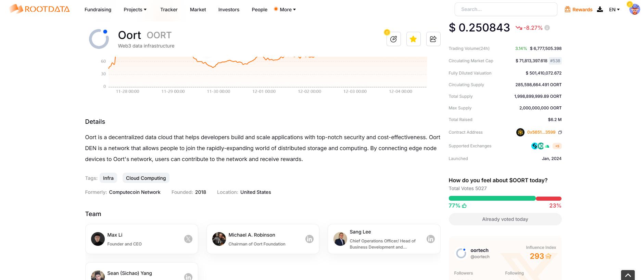Image resolution: width=644 pixels, height=280 pixels.
Task: Click the first supported exchange icon
Action: (534, 146)
